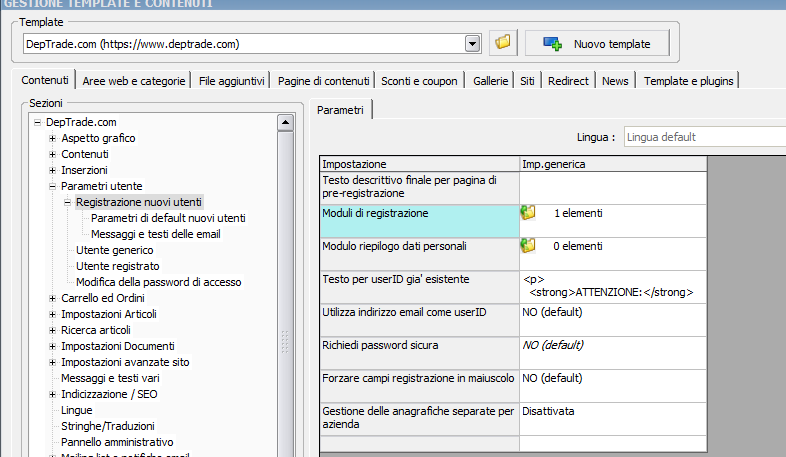Select Utente registrato item

click(x=118, y=266)
